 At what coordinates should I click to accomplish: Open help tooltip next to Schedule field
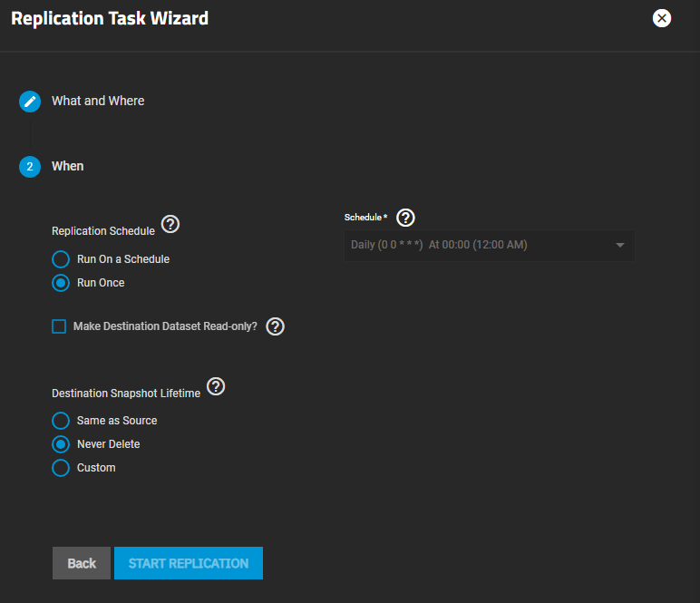405,218
